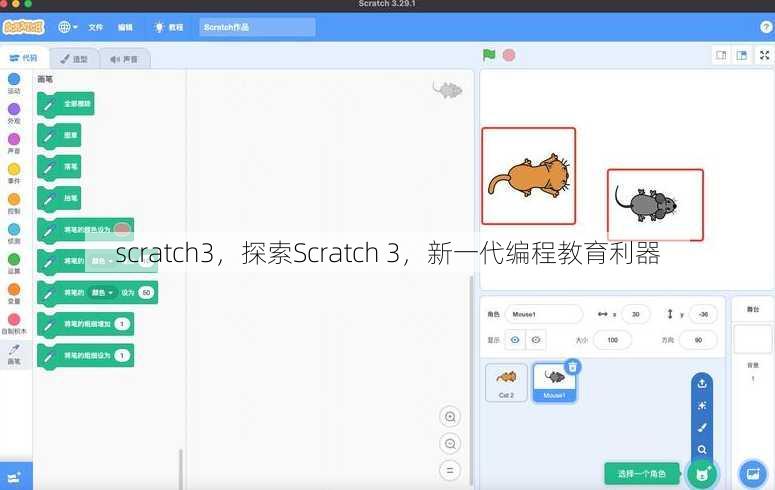Click the red stop button
This screenshot has height=490, width=775.
tap(509, 55)
